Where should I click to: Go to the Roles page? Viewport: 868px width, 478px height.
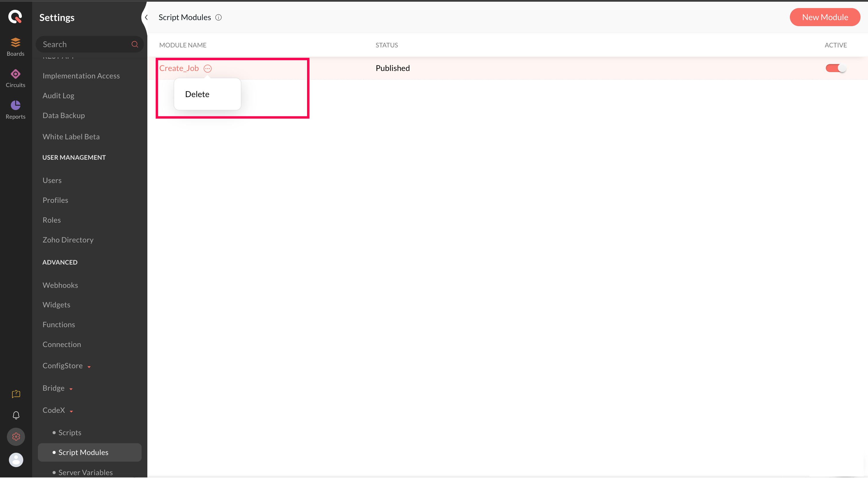coord(51,220)
